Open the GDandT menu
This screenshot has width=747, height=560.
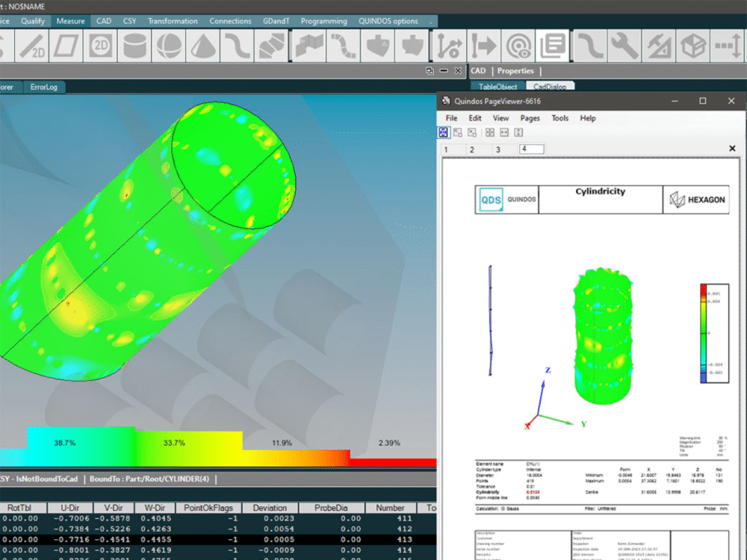click(276, 21)
